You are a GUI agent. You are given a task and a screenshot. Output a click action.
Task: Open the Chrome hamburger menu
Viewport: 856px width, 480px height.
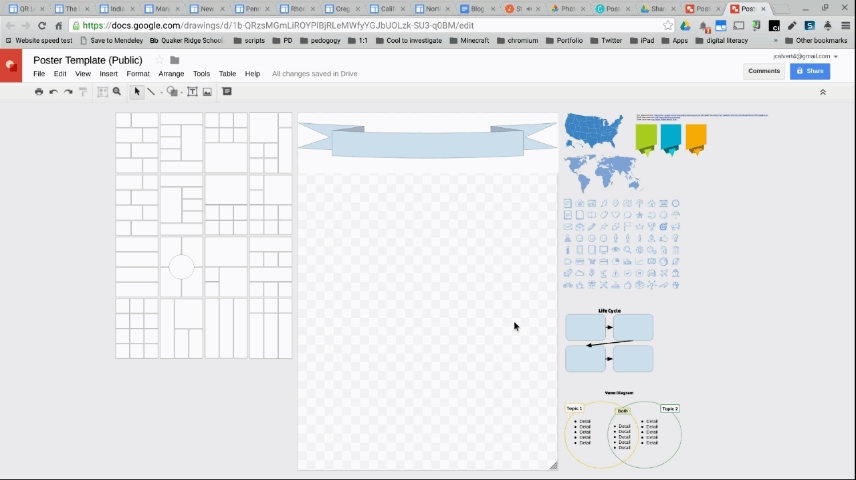pos(846,26)
